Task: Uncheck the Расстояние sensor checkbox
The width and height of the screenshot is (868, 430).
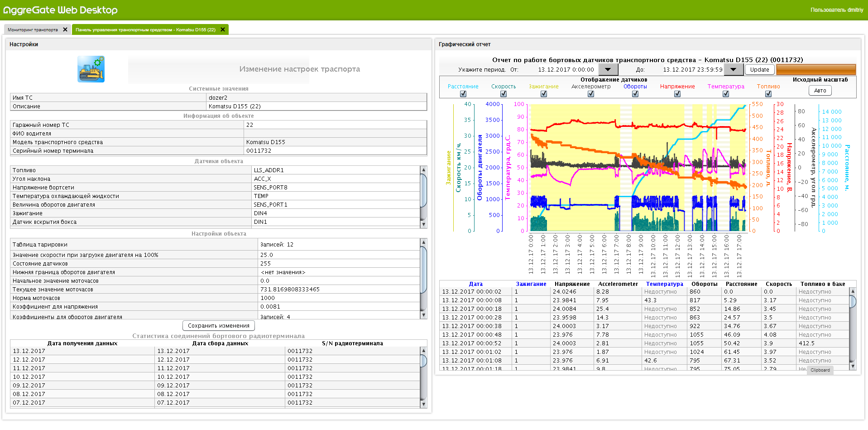Action: pyautogui.click(x=463, y=94)
